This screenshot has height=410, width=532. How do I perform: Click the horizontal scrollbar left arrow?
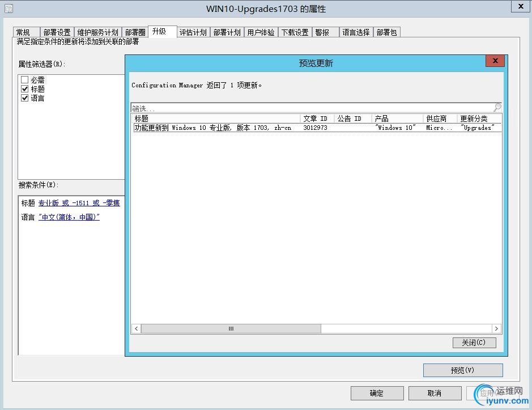click(x=137, y=328)
